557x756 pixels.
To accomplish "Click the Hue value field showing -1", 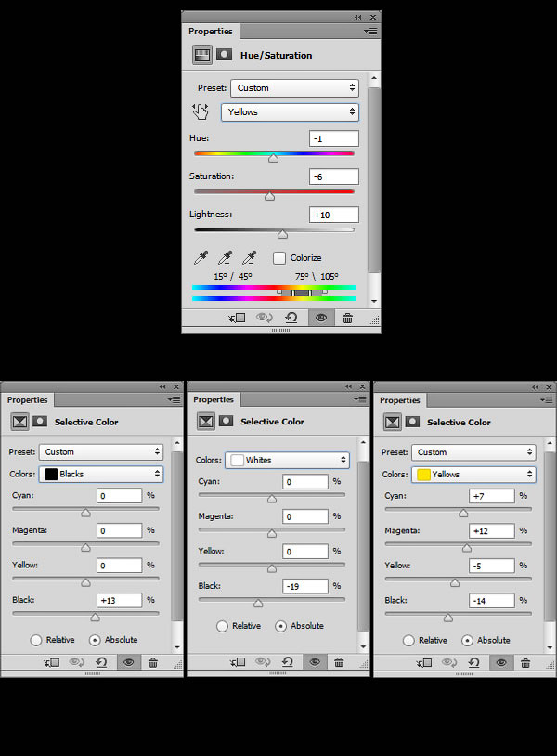I will tap(334, 138).
